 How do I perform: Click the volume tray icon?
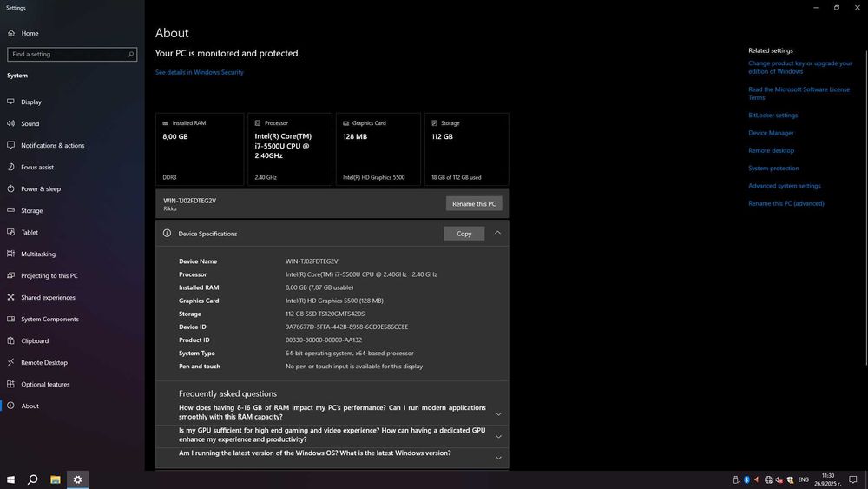coord(779,479)
